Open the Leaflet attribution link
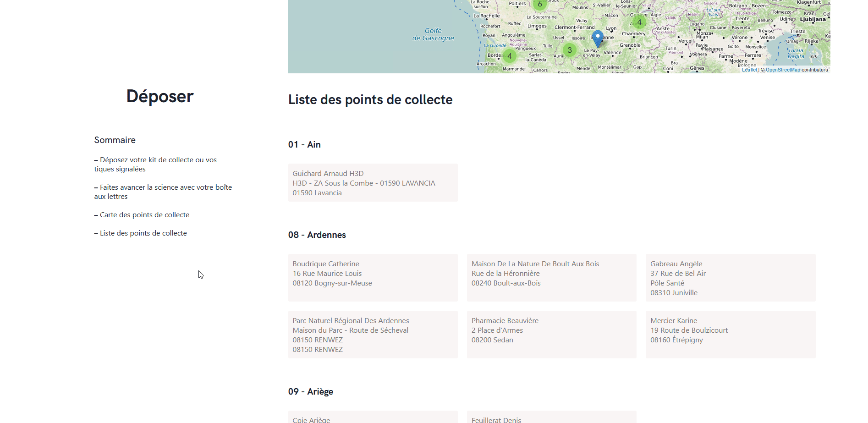Image resolution: width=868 pixels, height=423 pixels. tap(751, 70)
